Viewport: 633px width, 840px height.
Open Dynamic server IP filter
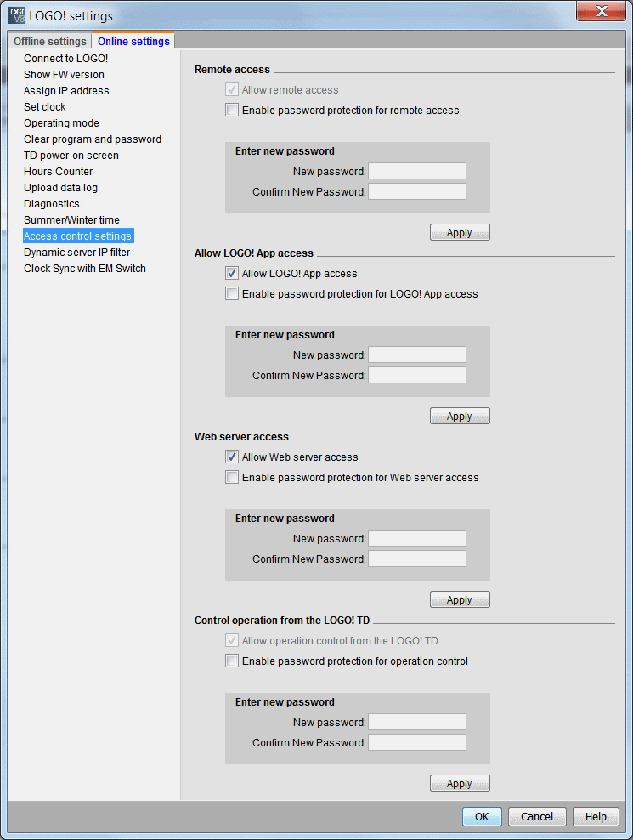[x=76, y=252]
